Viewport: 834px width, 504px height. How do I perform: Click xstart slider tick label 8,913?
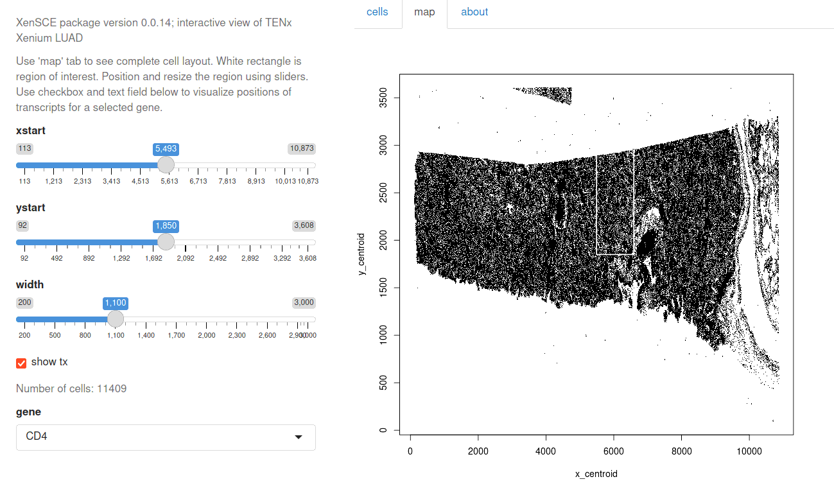(256, 181)
